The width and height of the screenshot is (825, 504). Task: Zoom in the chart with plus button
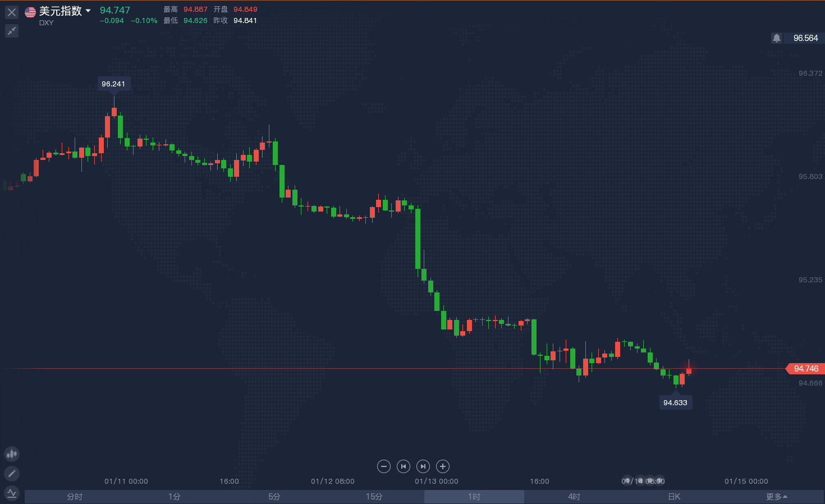point(443,466)
